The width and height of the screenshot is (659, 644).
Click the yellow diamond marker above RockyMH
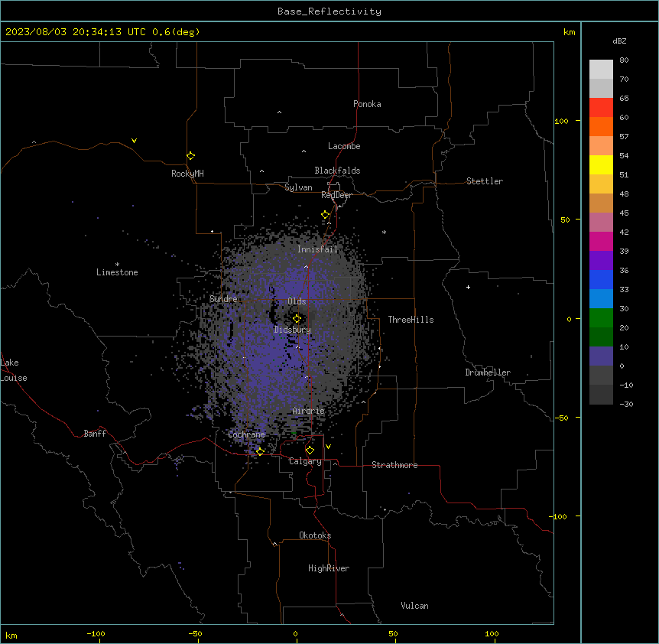click(x=190, y=156)
